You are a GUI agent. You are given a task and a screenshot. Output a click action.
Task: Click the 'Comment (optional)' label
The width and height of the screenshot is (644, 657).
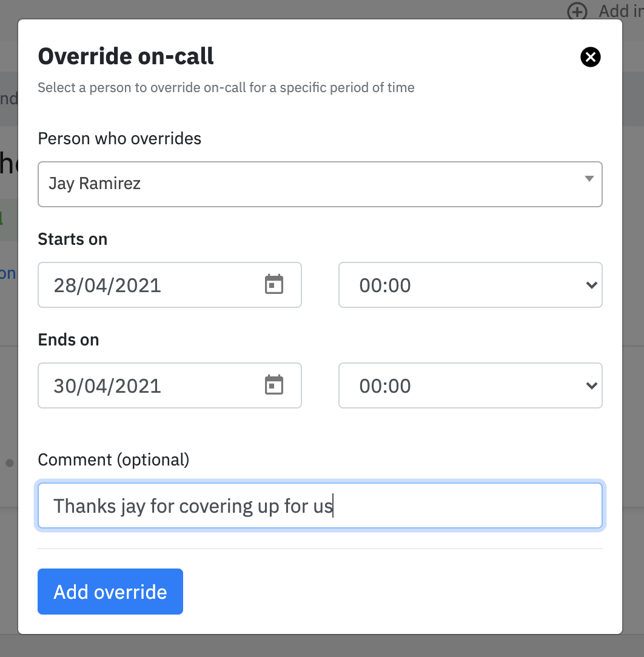(x=113, y=460)
